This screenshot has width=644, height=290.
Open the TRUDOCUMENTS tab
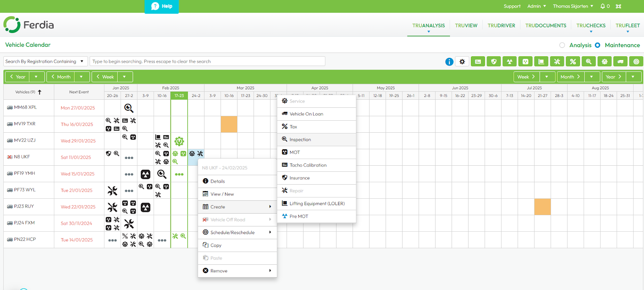(546, 25)
